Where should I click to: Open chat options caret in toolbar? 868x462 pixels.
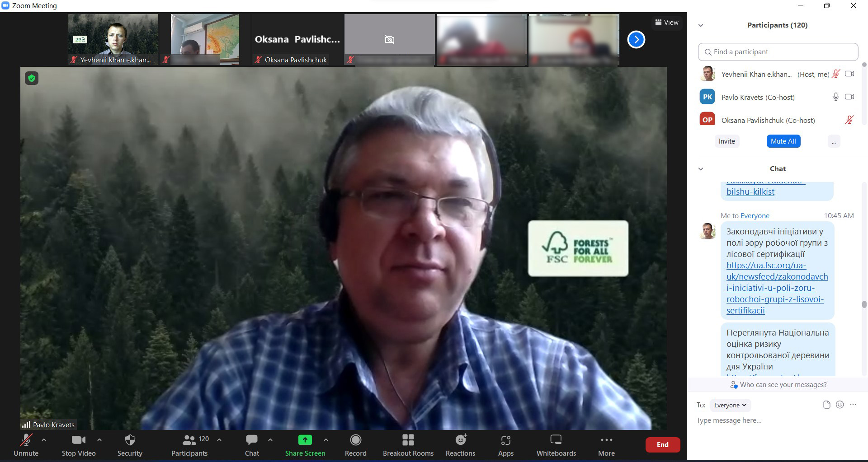(270, 439)
